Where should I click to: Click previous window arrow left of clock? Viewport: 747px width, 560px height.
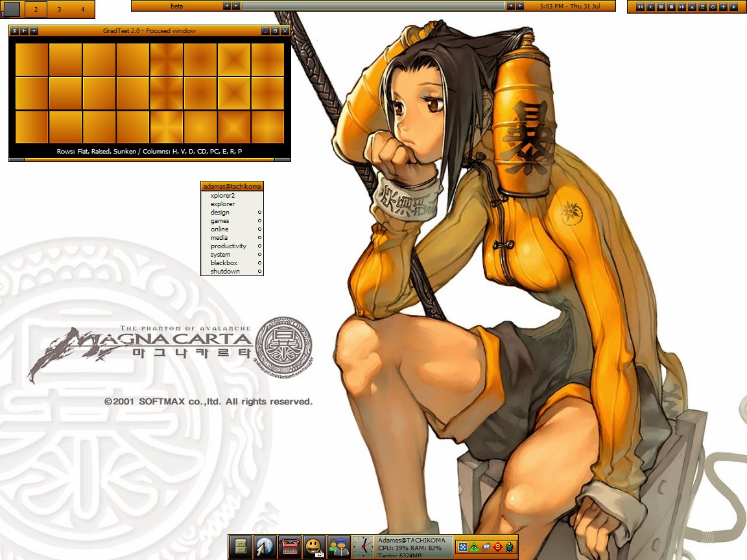pos(511,6)
